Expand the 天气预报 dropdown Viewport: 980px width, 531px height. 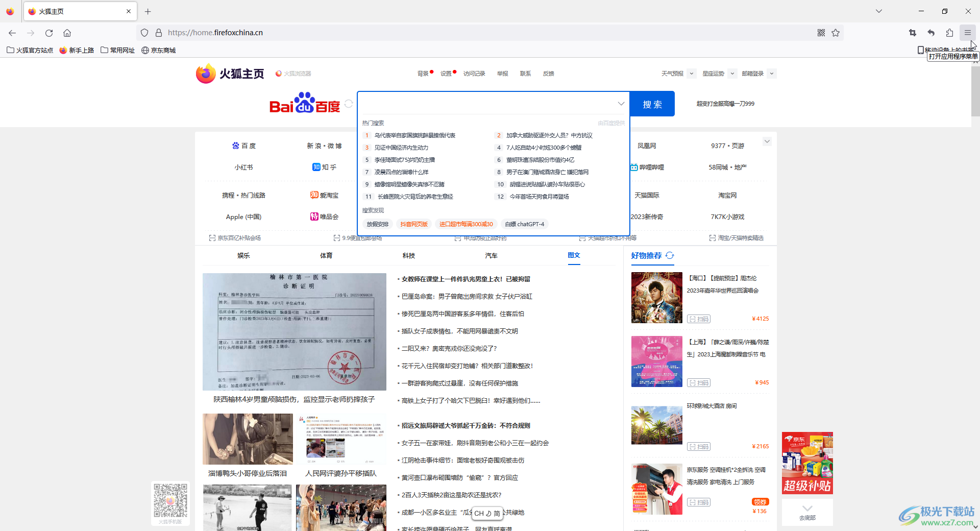coord(692,74)
